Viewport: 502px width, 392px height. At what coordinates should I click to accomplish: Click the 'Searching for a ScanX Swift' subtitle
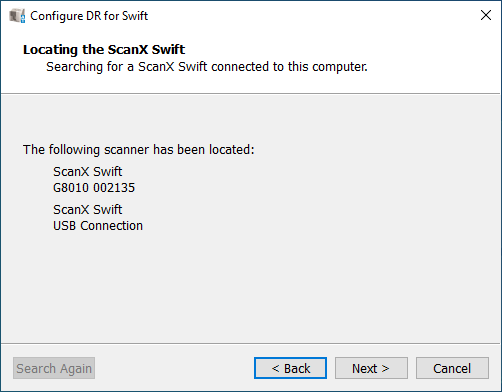pos(207,67)
